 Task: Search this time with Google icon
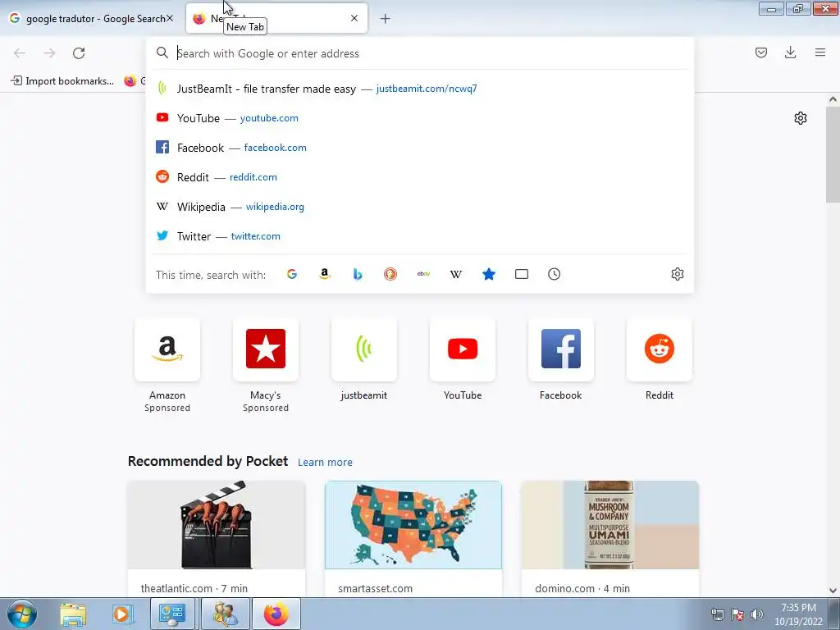[x=292, y=274]
